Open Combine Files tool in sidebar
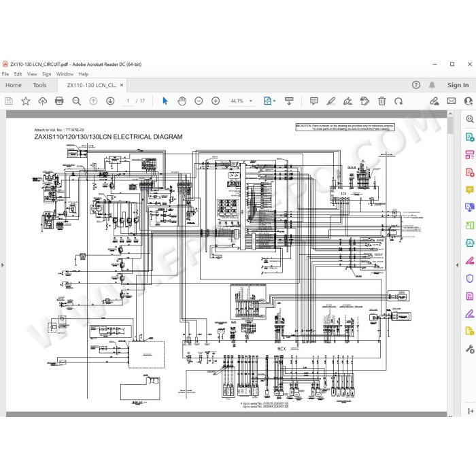This screenshot has width=476, height=476. pyautogui.click(x=470, y=207)
